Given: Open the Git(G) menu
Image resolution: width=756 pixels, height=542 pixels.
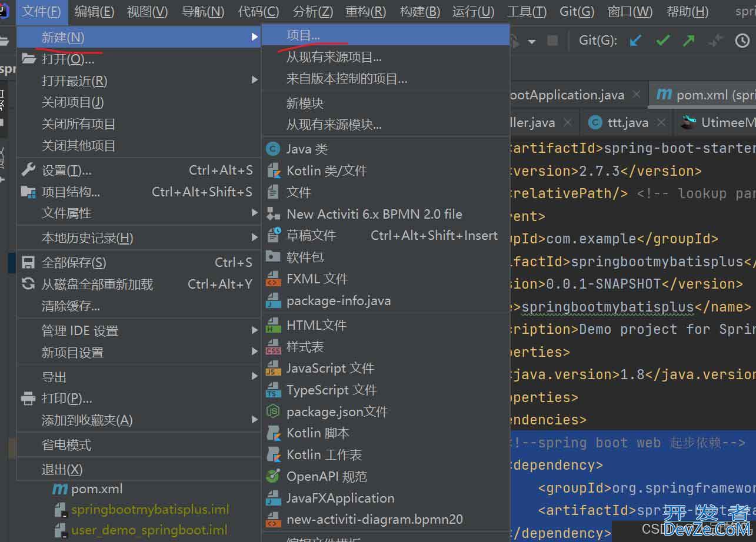Looking at the screenshot, I should [x=577, y=11].
